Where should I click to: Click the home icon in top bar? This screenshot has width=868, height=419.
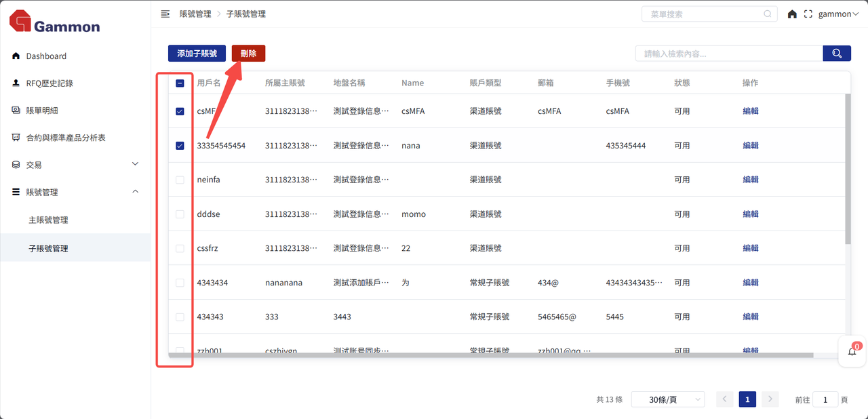[x=792, y=14]
